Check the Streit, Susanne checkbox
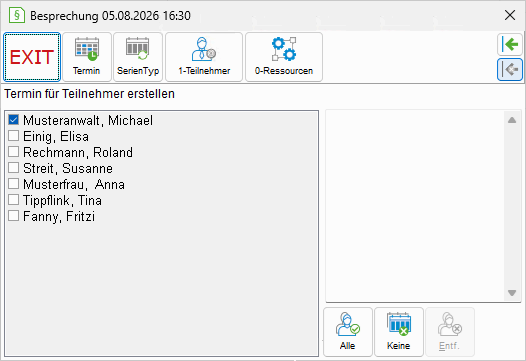 [x=13, y=168]
